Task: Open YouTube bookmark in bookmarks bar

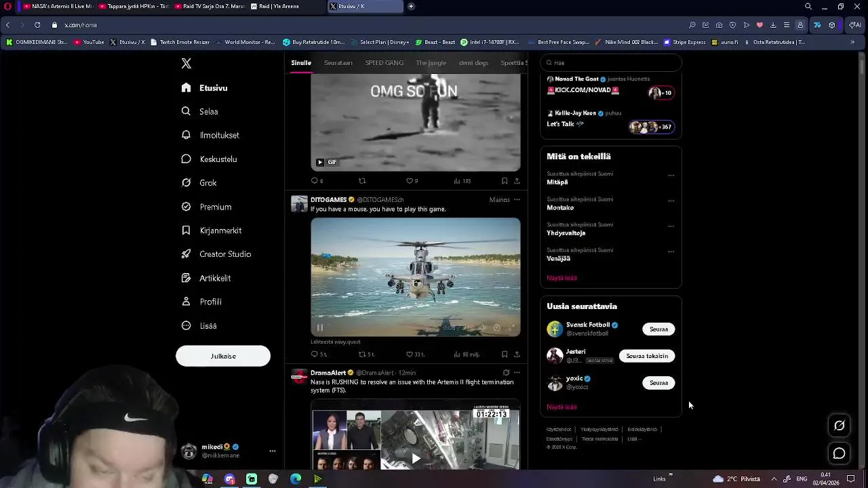Action: click(x=89, y=42)
